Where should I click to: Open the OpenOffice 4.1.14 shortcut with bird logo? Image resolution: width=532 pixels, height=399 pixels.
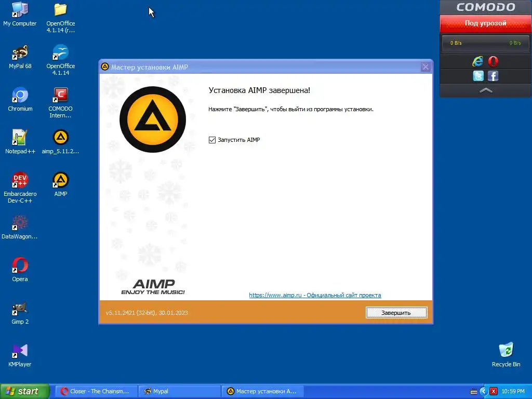(x=60, y=60)
